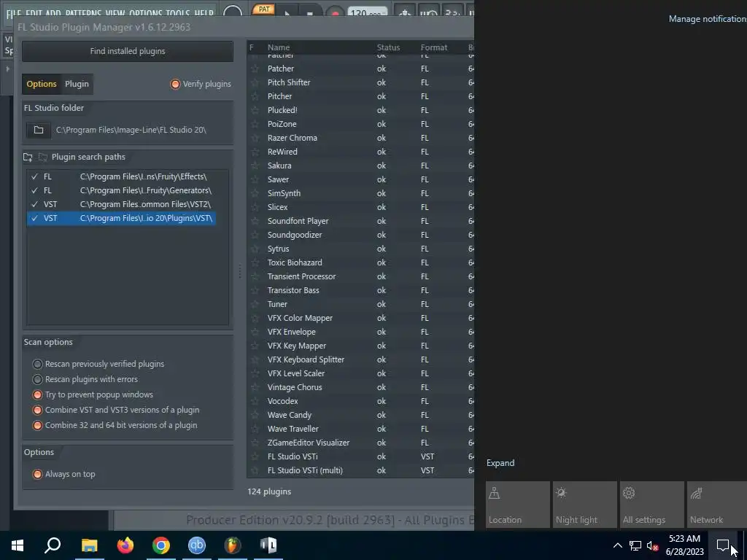Mark Pitcher as favorite

click(x=255, y=96)
